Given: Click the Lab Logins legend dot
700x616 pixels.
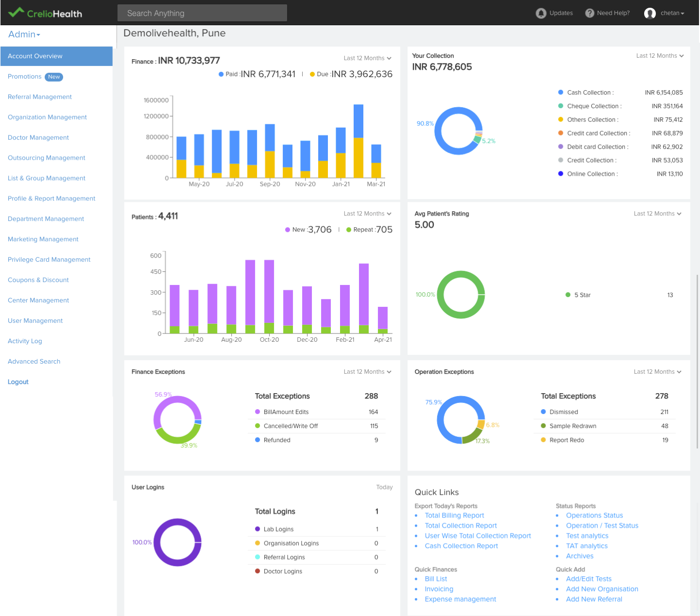Looking at the screenshot, I should pos(257,529).
